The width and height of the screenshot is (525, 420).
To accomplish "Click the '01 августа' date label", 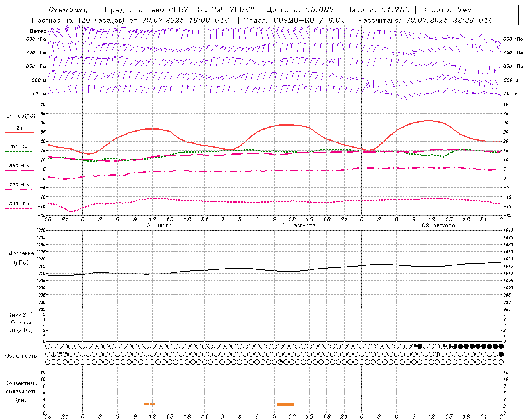I will coord(299,226).
